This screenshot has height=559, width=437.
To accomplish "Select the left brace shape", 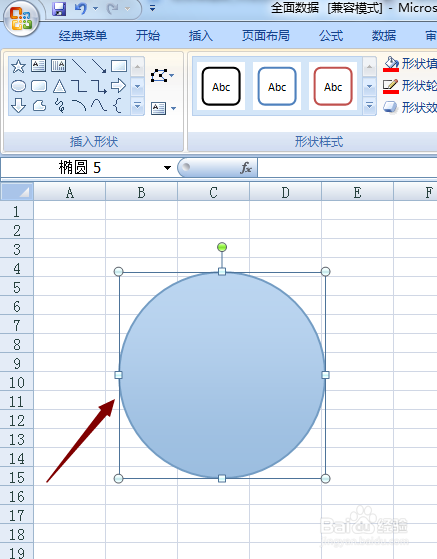I will pos(118,106).
